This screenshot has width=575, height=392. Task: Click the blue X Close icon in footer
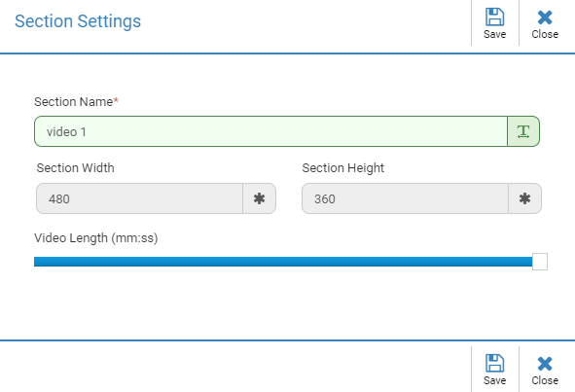(545, 364)
